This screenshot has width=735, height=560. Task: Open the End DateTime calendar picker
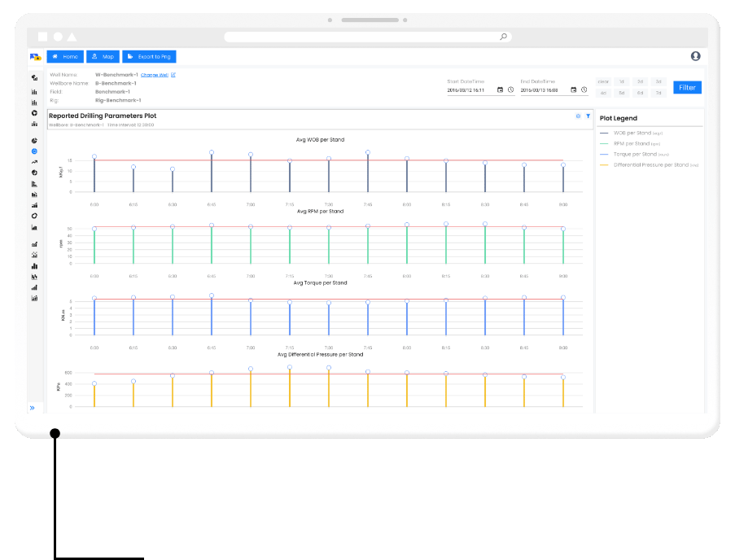click(x=573, y=90)
